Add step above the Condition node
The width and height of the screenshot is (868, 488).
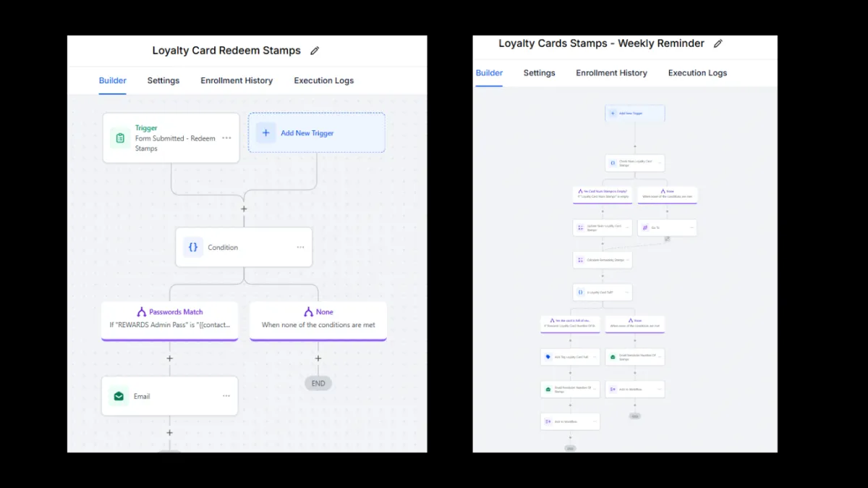click(x=244, y=209)
